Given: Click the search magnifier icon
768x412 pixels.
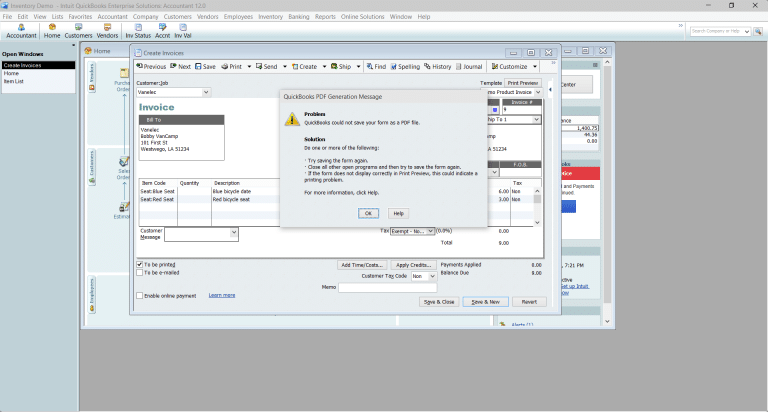Looking at the screenshot, I should click(758, 31).
